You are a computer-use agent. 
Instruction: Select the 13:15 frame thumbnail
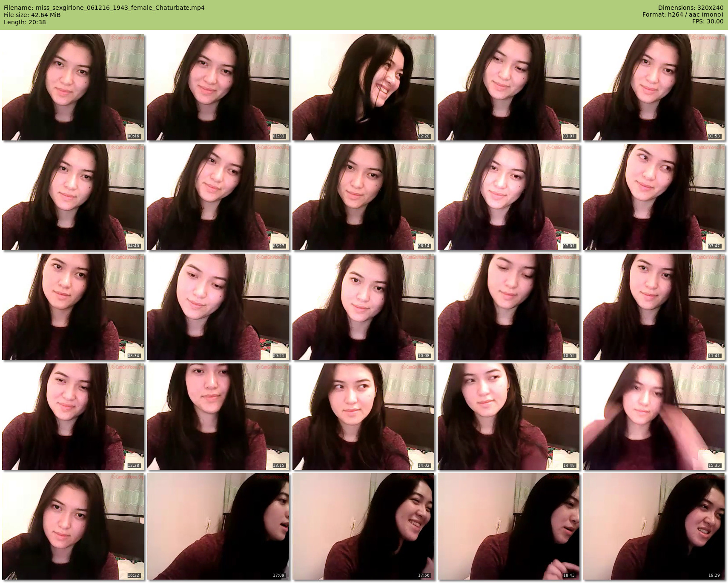[218, 417]
